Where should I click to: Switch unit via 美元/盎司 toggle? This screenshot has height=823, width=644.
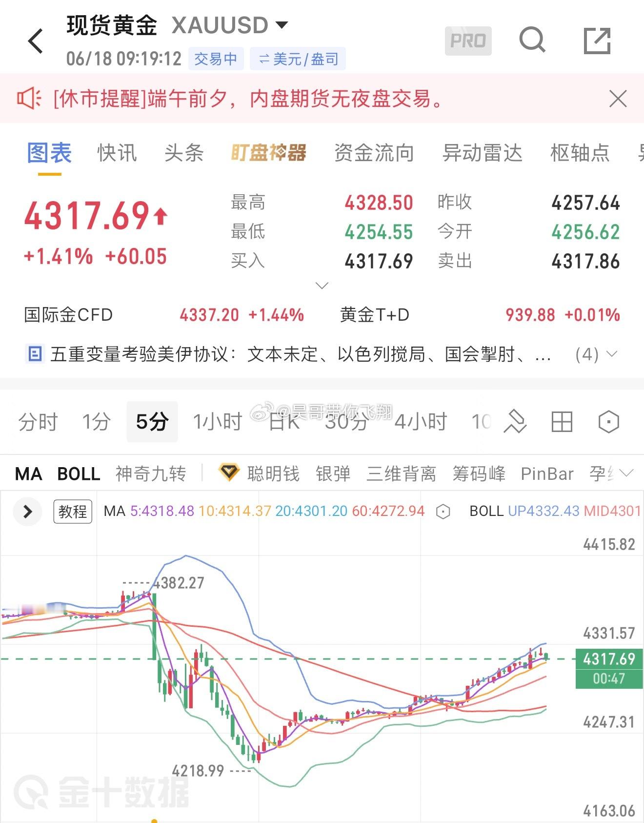[298, 59]
